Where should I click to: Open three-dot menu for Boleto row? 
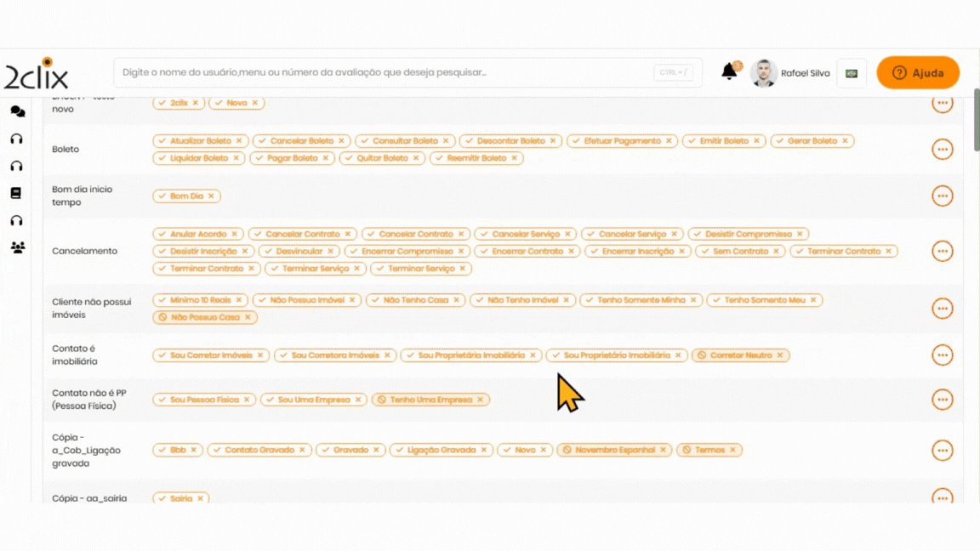pyautogui.click(x=942, y=150)
